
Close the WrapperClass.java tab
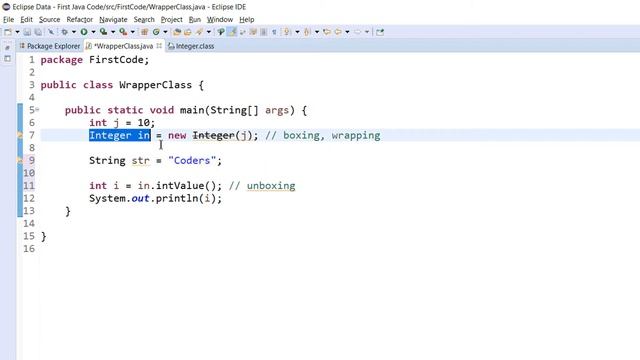tap(159, 46)
